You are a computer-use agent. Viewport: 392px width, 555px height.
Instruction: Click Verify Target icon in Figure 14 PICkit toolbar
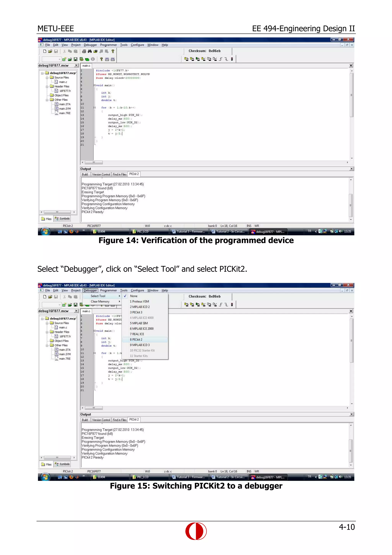click(x=203, y=59)
